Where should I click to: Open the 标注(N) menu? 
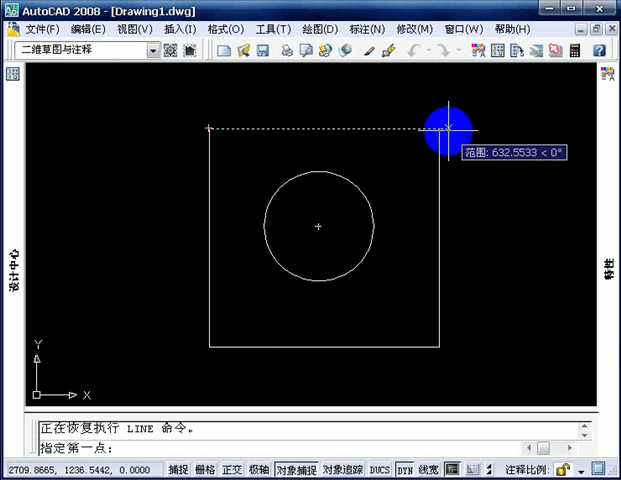click(367, 29)
